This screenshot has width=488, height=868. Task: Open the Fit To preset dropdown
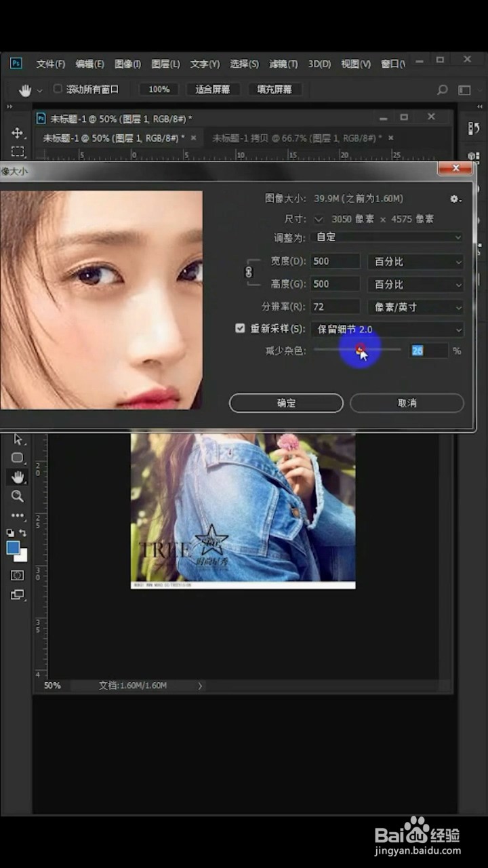387,237
